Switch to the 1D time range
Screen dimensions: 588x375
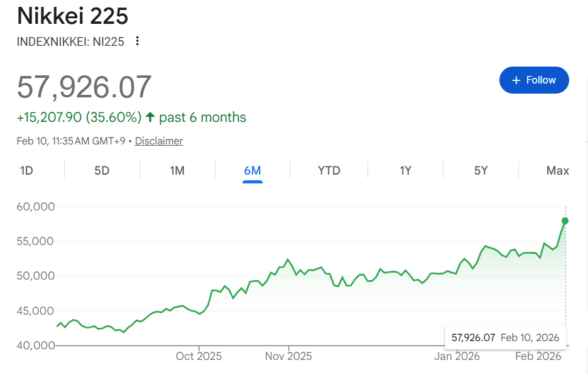[x=26, y=171]
